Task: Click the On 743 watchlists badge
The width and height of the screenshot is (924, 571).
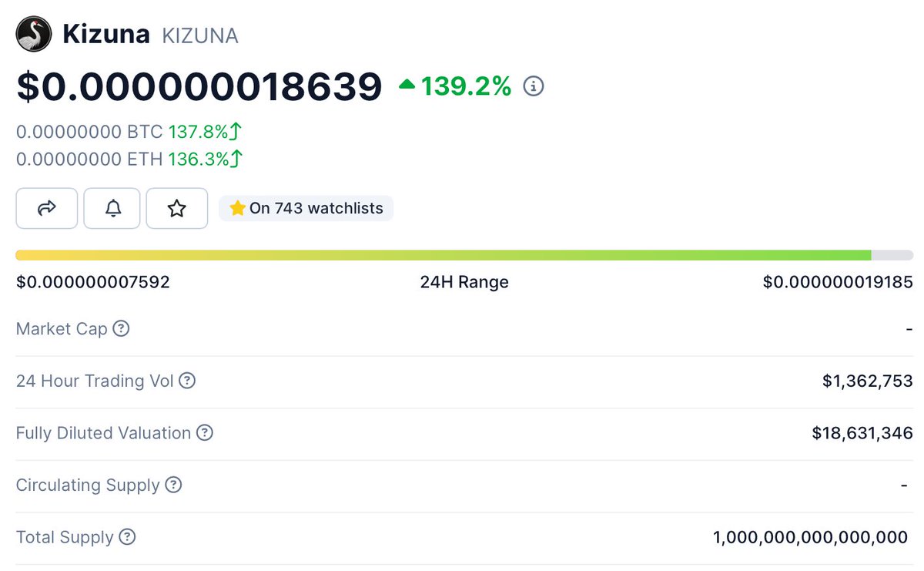Action: [306, 208]
